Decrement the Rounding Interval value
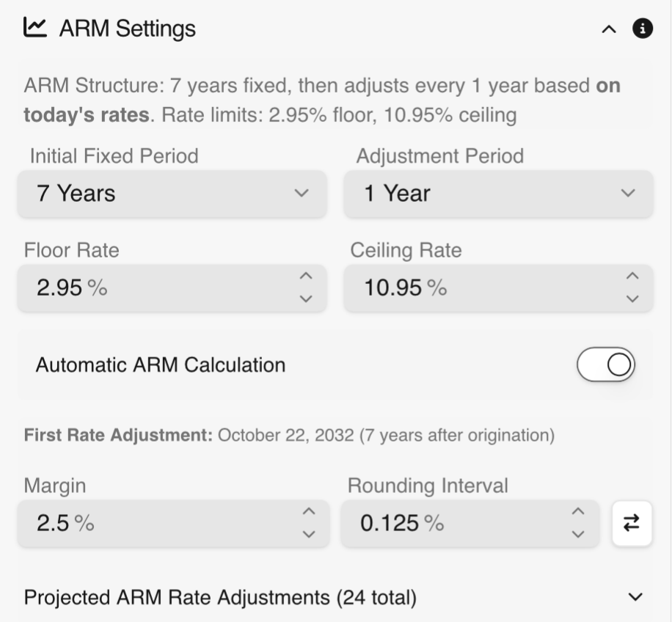Viewport: 672px width, 622px height. pyautogui.click(x=579, y=534)
